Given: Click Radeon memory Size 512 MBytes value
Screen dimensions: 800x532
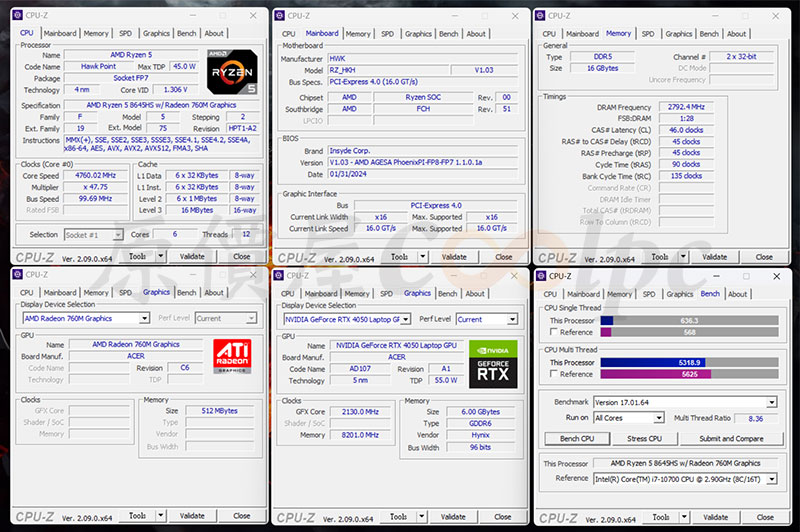Looking at the screenshot, I should 219,411.
